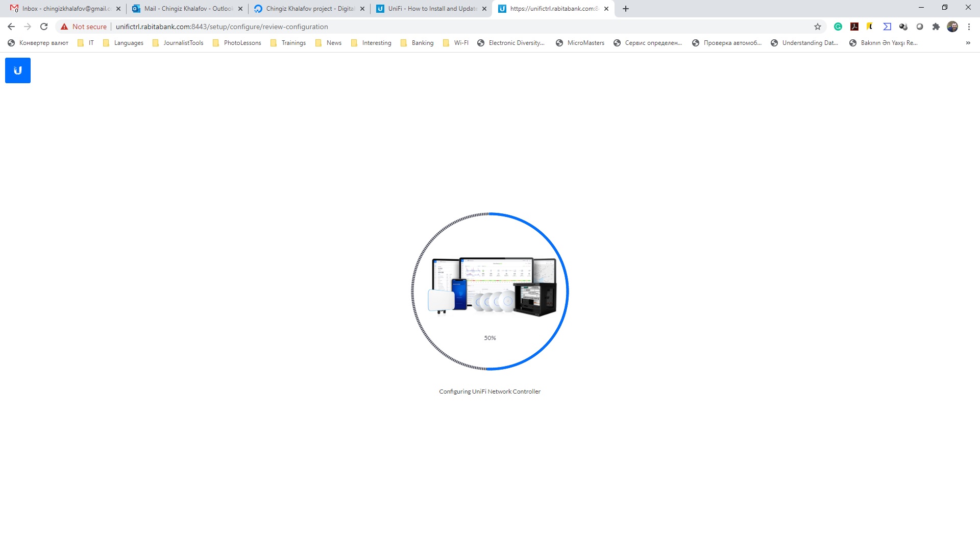This screenshot has width=980, height=536.
Task: Close the UniFi How to Install tab
Action: pyautogui.click(x=484, y=9)
